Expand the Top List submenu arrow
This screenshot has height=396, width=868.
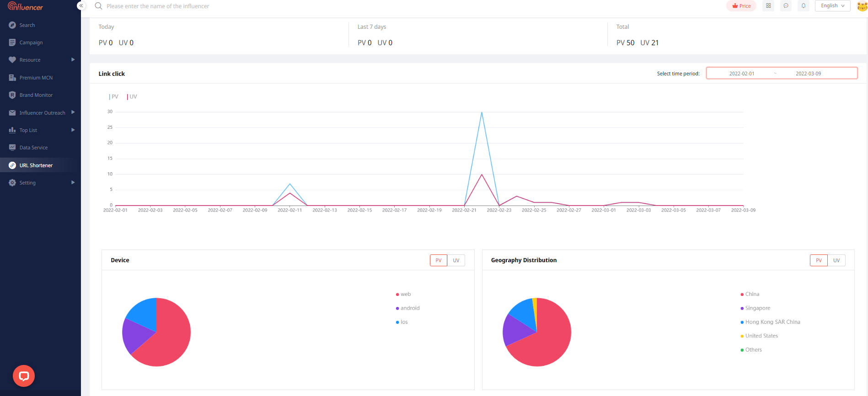73,130
